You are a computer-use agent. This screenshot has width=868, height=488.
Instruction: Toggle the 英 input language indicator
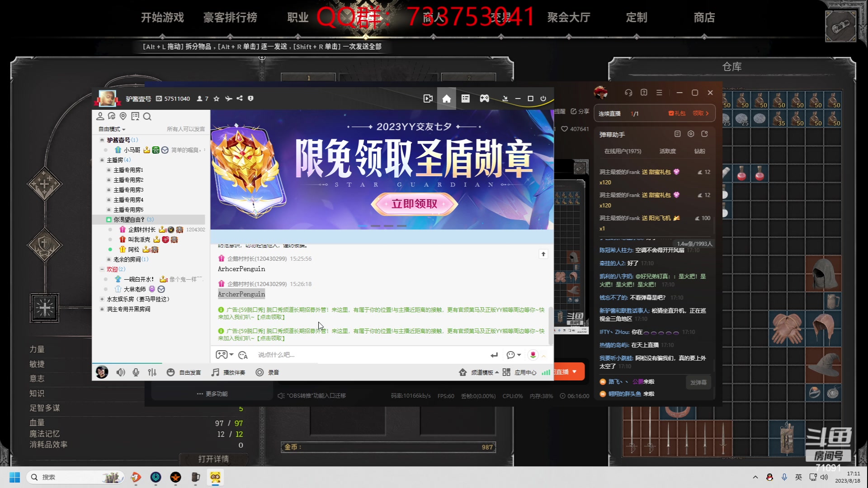(x=798, y=477)
